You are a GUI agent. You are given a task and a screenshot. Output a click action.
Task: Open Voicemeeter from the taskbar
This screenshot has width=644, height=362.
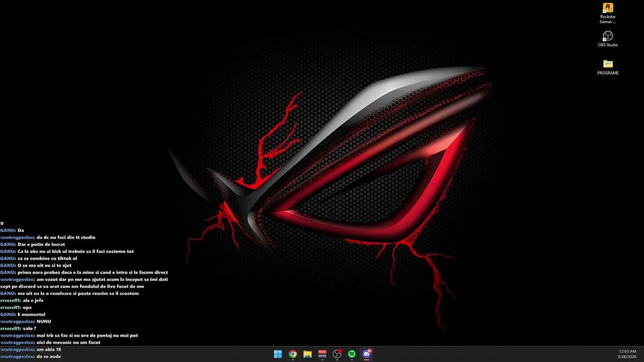pyautogui.click(x=322, y=354)
